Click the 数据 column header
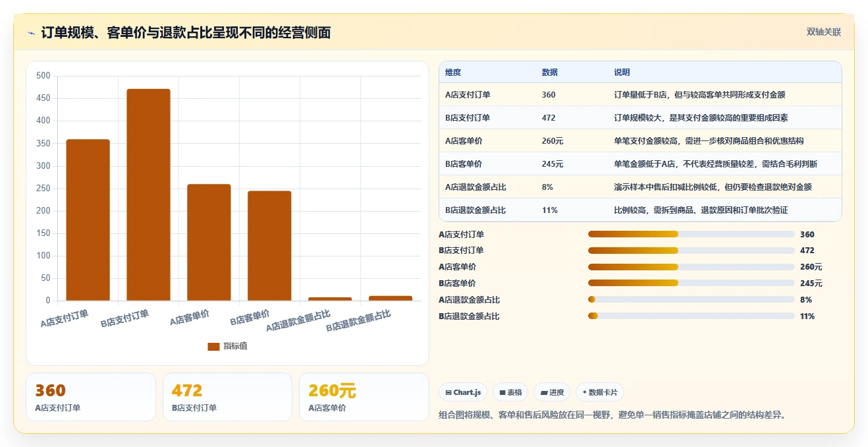 (x=550, y=73)
